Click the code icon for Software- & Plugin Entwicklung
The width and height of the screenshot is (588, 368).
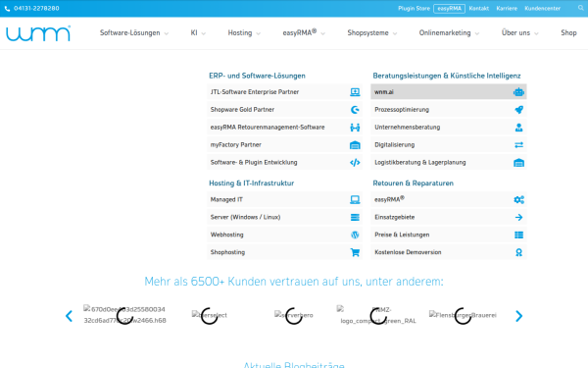355,163
